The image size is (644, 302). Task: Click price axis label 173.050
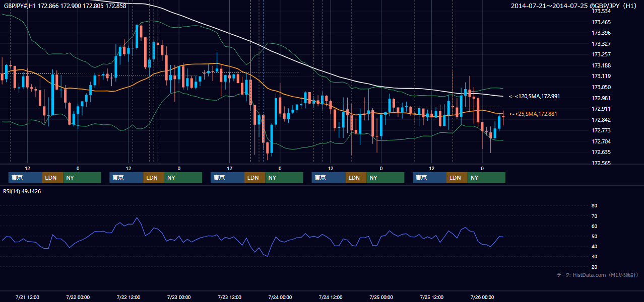click(x=601, y=87)
